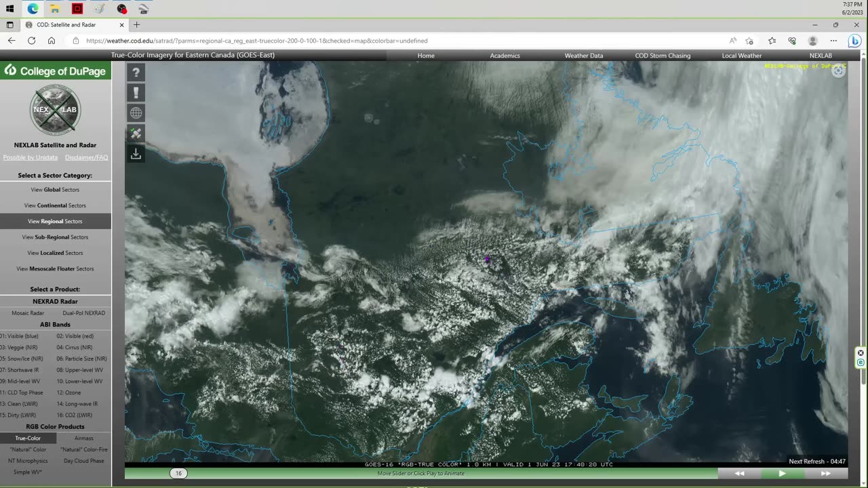The width and height of the screenshot is (868, 488).
Task: Choose Mosaic Radar product
Action: point(28,313)
